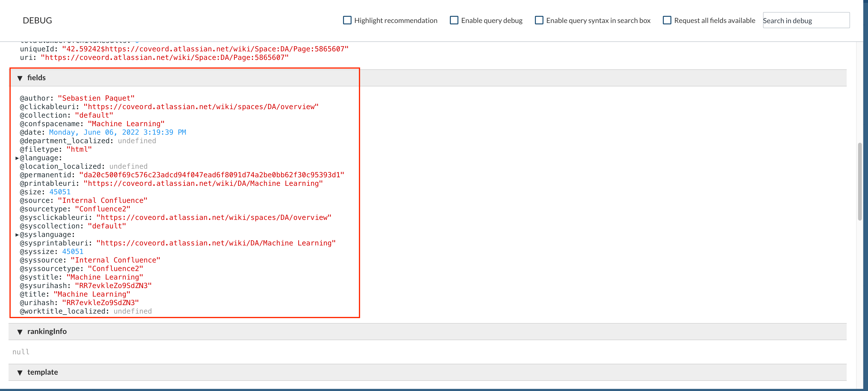
Task: Check Request all fields available
Action: click(667, 20)
